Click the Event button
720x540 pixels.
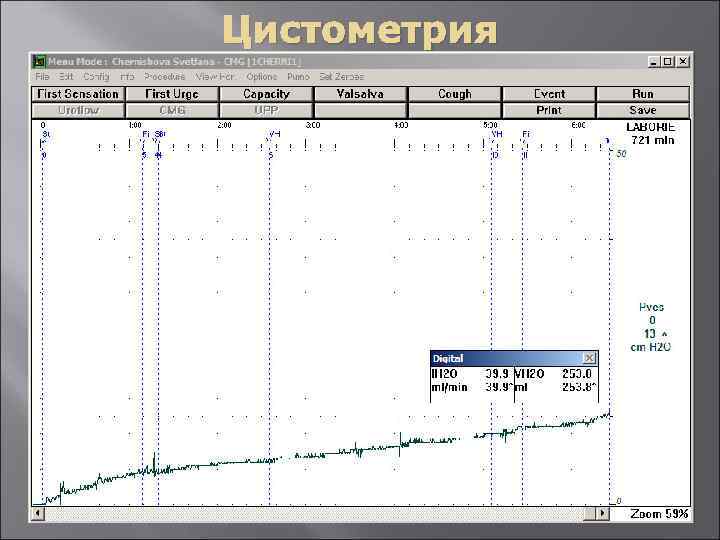tap(549, 94)
